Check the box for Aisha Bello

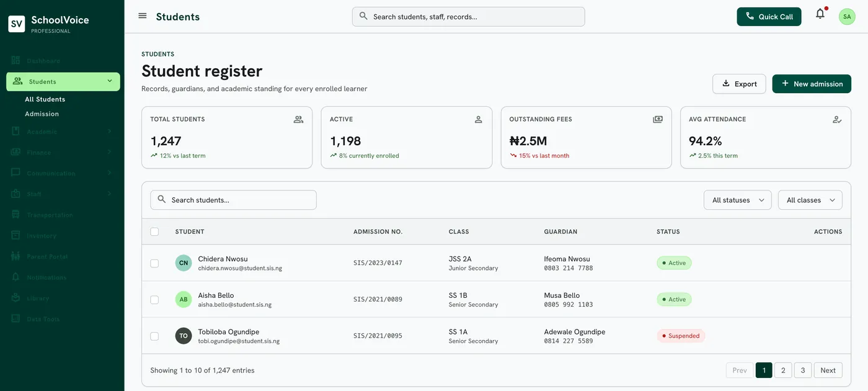[154, 300]
